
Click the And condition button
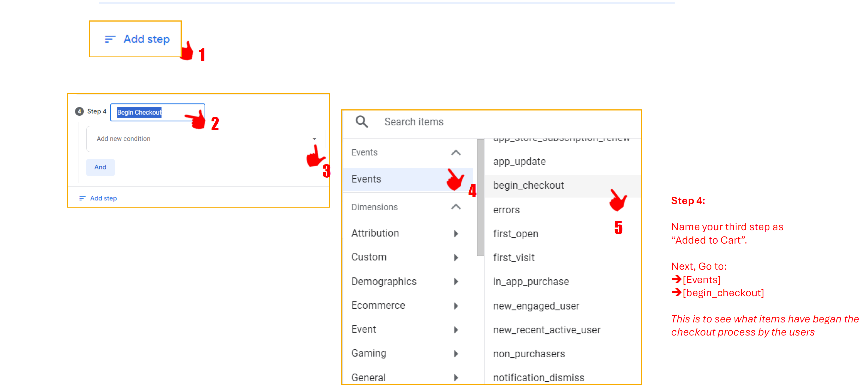[100, 167]
